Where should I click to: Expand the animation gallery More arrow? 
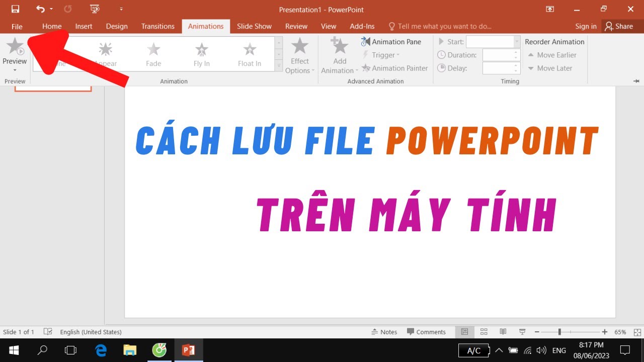[279, 65]
